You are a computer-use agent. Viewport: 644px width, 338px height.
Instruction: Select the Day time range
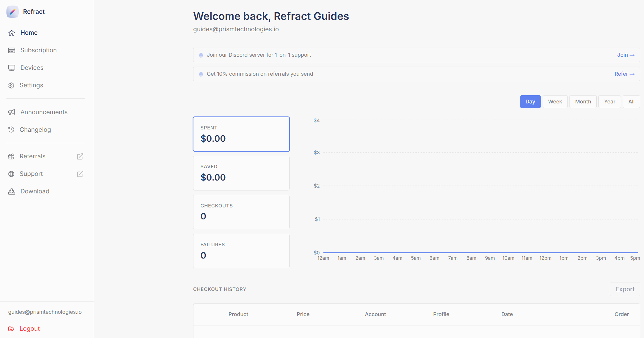point(530,102)
